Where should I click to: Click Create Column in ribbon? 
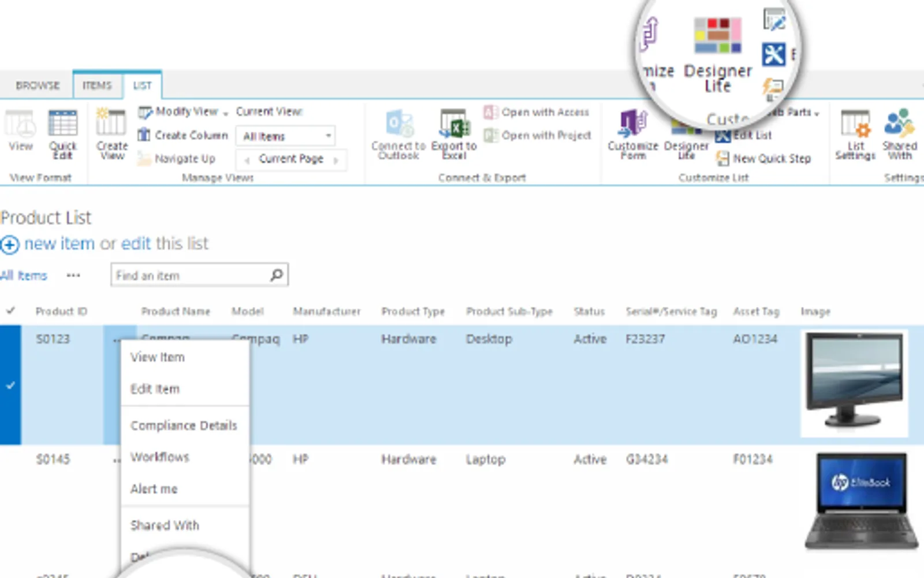coord(183,135)
